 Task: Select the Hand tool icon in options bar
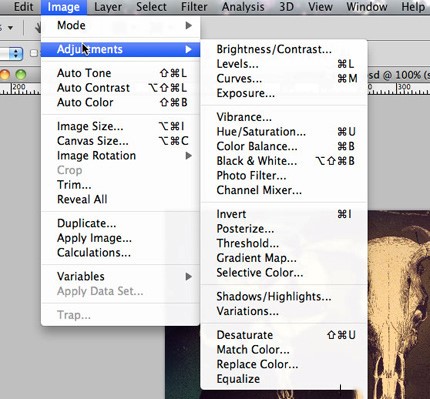(38, 28)
